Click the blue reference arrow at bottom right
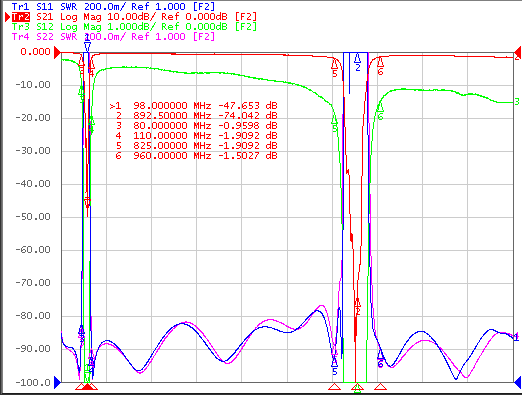Screen dimensions: 522x395 point(517,382)
